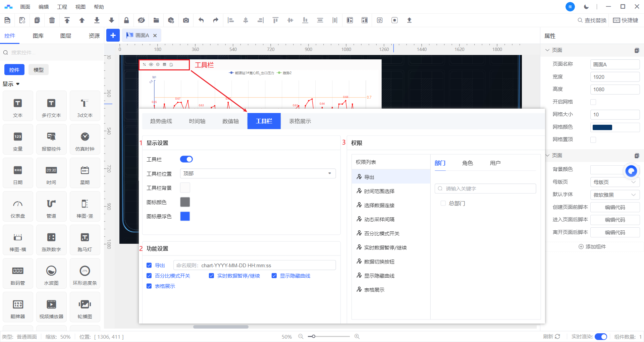644x342 pixels.
Task: Toggle dark mode moon icon
Action: (x=586, y=7)
